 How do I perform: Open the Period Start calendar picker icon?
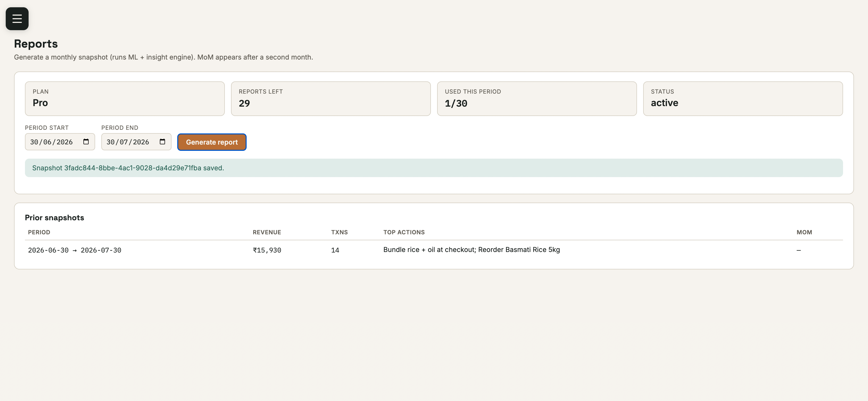[x=86, y=142]
